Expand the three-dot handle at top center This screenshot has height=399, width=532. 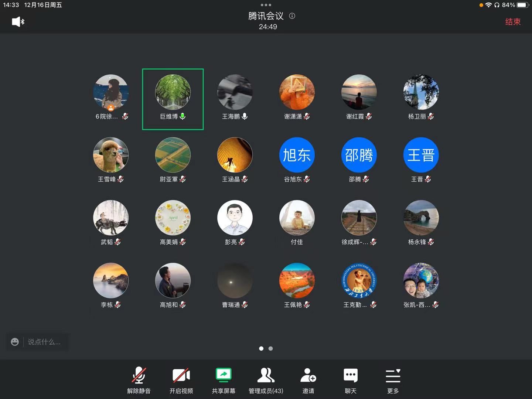[266, 5]
